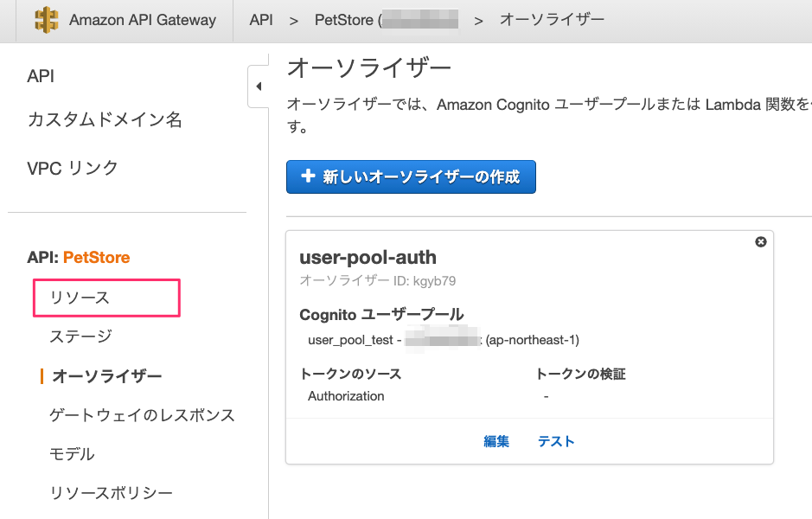Image resolution: width=812 pixels, height=519 pixels.
Task: Click the Authorization token source value
Action: (346, 396)
